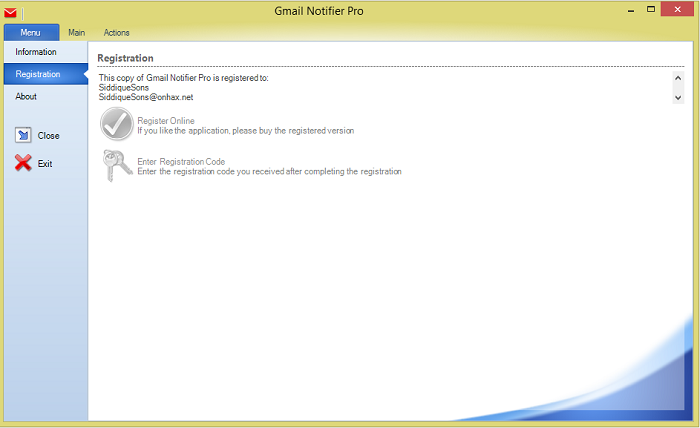Screen dimensions: 700x428
Task: Close the window with the red X button
Action: (x=677, y=9)
